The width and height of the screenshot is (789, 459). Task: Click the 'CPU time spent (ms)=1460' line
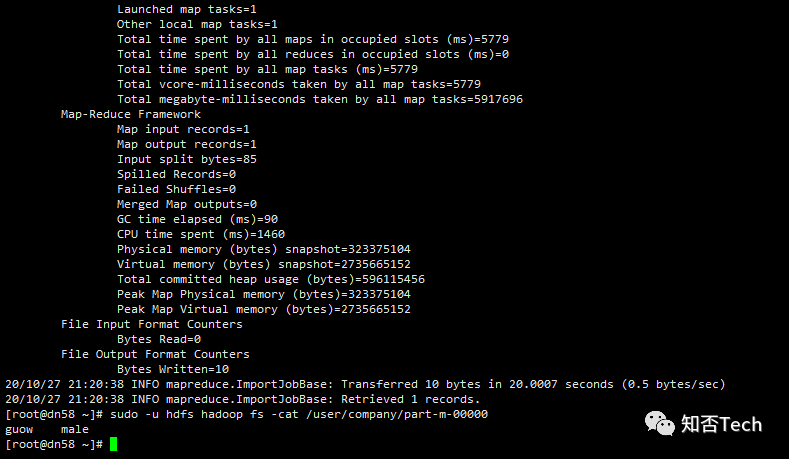click(x=201, y=234)
